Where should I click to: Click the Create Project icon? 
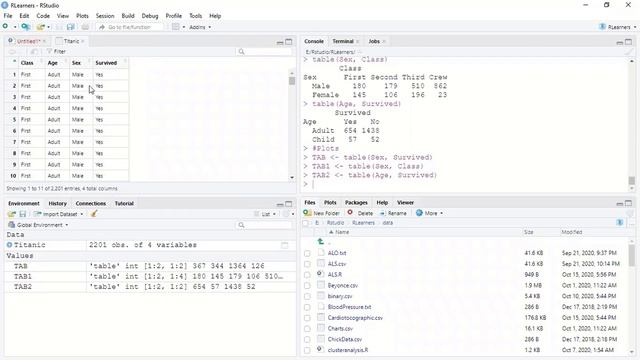[x=26, y=27]
